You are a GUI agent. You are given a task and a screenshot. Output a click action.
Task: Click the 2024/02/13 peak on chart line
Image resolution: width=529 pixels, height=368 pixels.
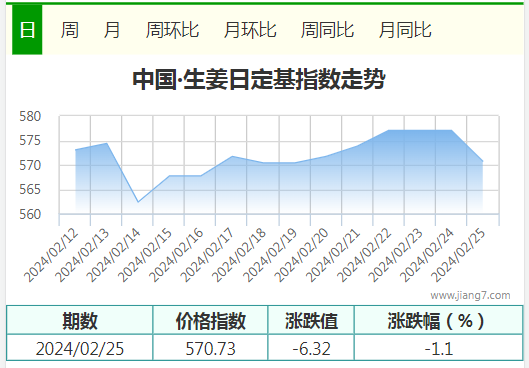[x=107, y=143]
